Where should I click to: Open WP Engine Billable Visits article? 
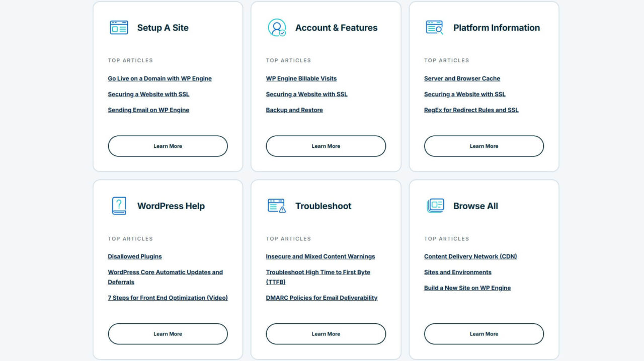pos(301,78)
